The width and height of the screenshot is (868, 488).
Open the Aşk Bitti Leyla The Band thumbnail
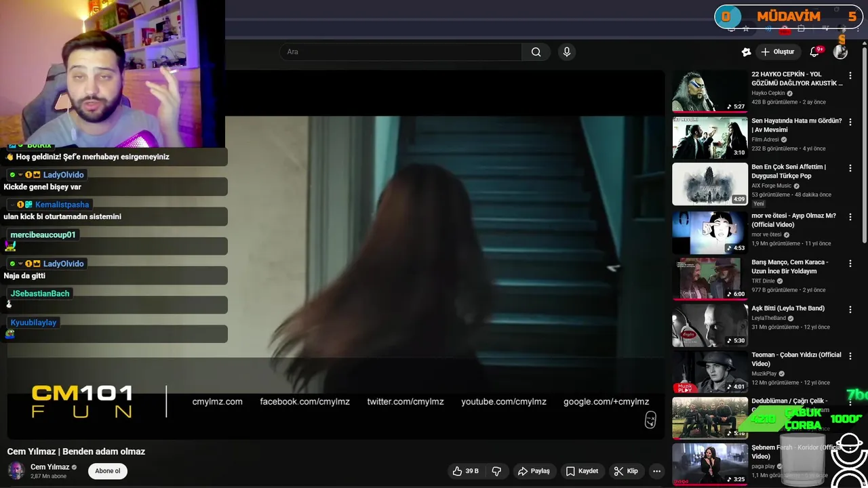coord(709,325)
